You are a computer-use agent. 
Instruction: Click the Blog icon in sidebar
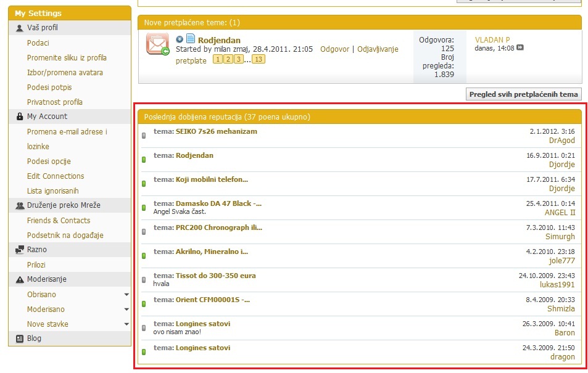coord(20,338)
